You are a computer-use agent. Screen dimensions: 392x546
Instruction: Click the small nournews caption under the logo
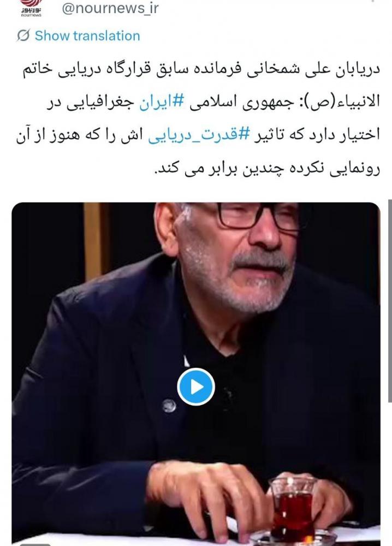[x=31, y=15]
